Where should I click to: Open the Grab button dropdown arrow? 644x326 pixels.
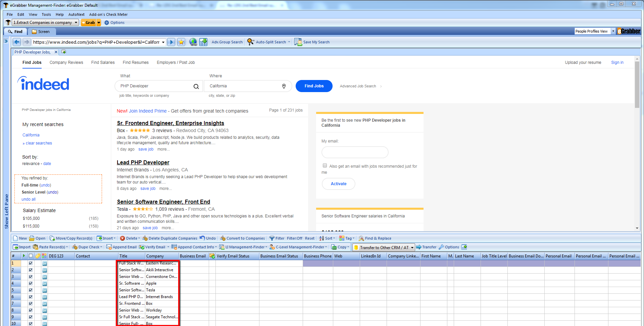(99, 23)
